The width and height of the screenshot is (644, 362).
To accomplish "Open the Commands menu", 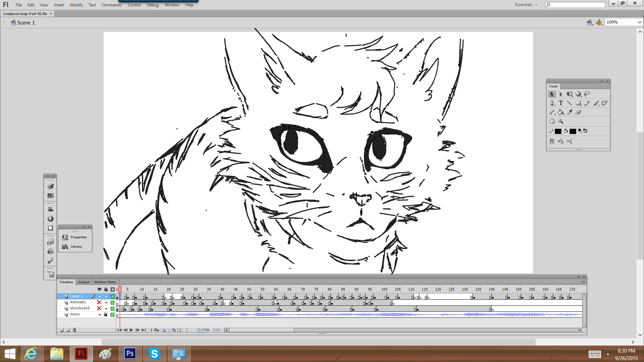I will pos(111,5).
